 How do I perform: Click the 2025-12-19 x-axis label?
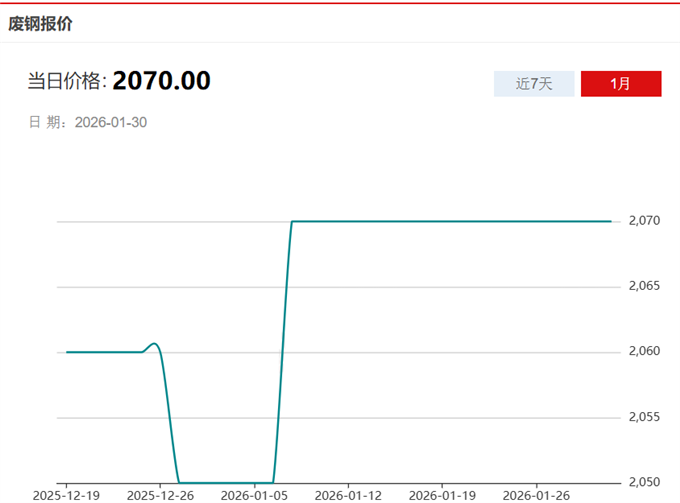(x=66, y=494)
